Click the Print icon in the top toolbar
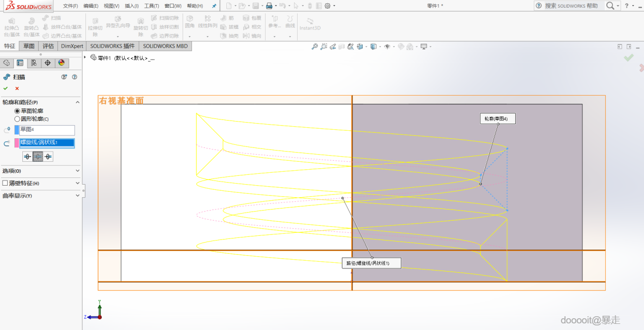This screenshot has height=330, width=644. click(x=269, y=6)
